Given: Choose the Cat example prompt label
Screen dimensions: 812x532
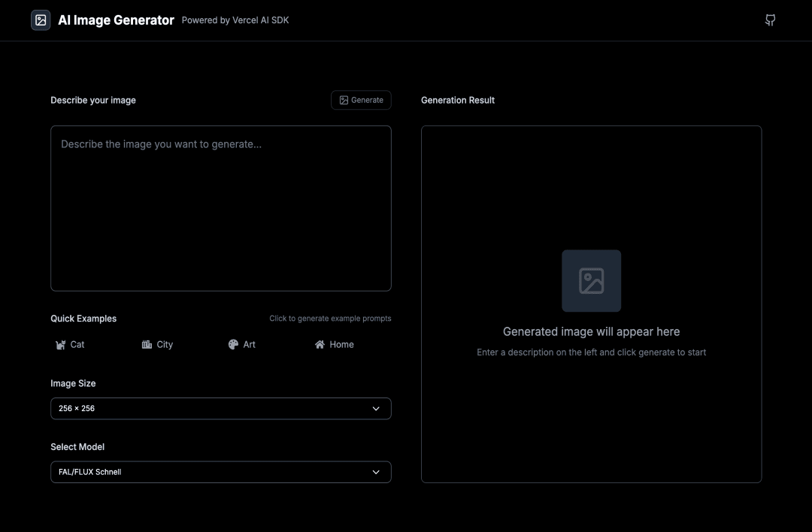Looking at the screenshot, I should tap(77, 345).
